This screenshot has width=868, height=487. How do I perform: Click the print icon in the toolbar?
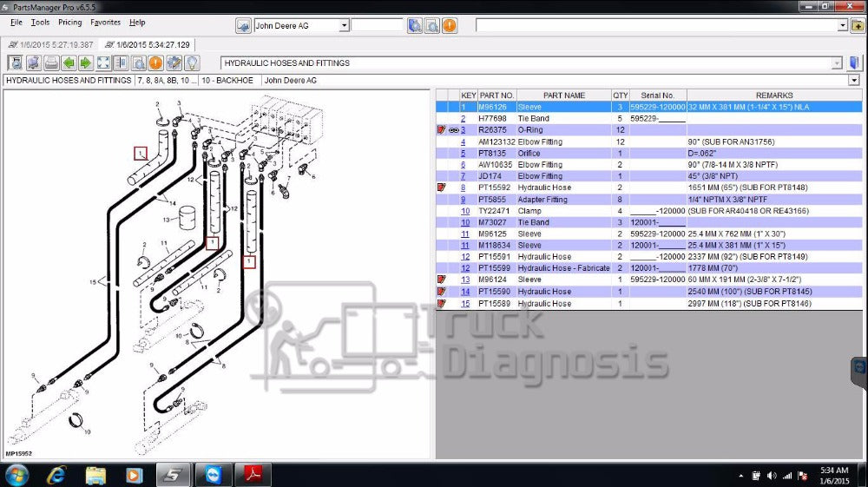(x=51, y=63)
